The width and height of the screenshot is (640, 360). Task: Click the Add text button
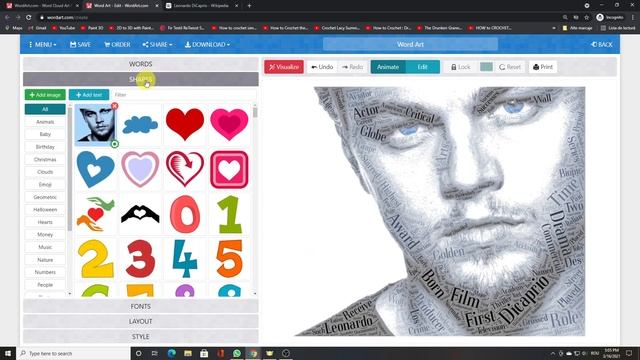(x=89, y=95)
